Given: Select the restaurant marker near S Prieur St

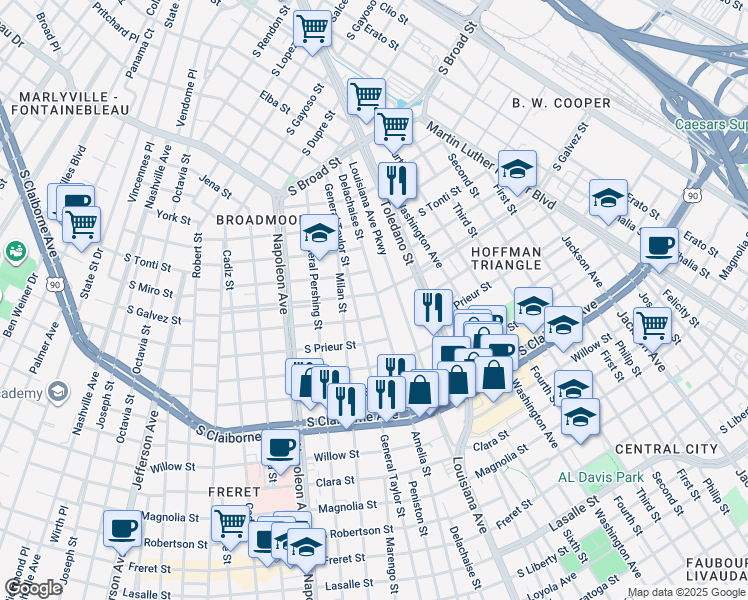Looking at the screenshot, I should pyautogui.click(x=433, y=308).
